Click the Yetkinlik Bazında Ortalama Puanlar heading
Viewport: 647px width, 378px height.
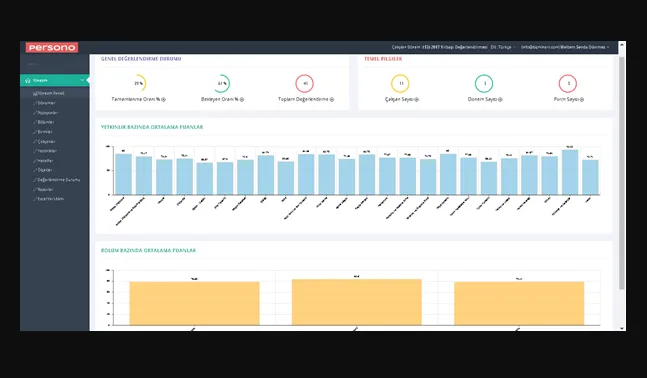point(152,127)
